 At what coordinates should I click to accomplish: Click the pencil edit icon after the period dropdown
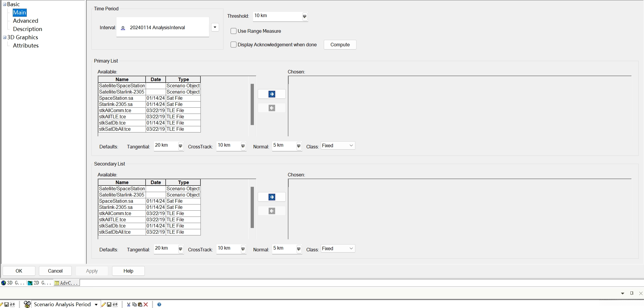[103, 304]
